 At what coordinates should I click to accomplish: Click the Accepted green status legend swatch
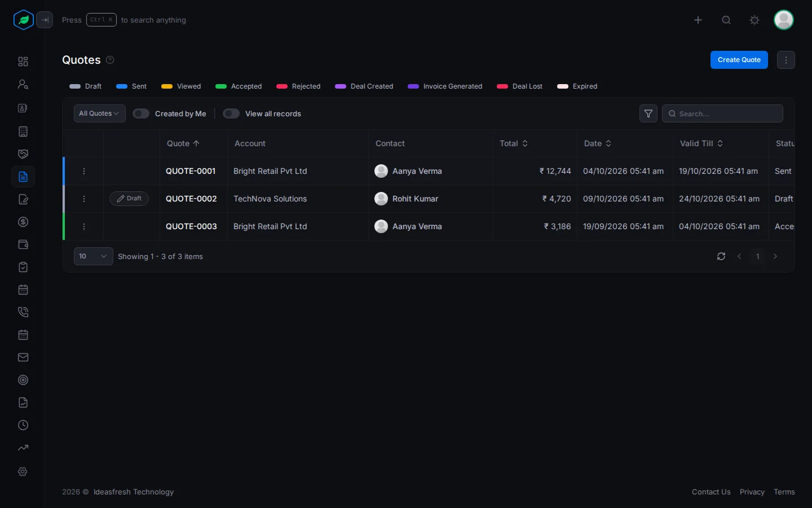point(221,86)
